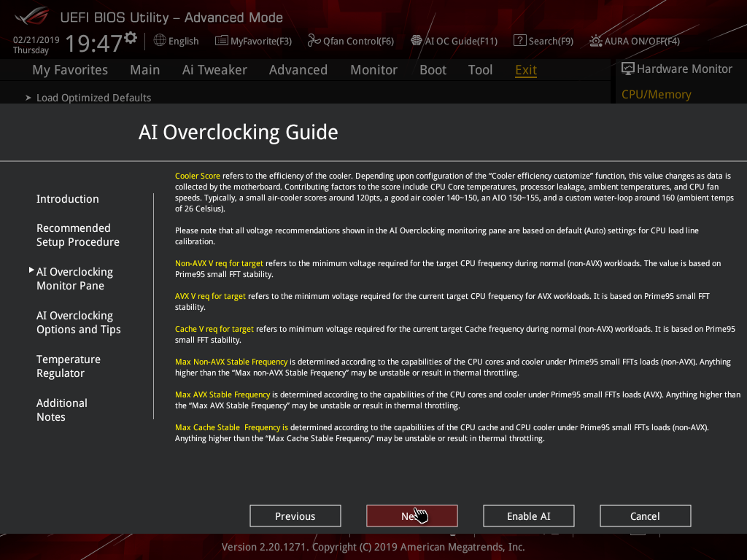Click the CPU/Memory heading
The width and height of the screenshot is (747, 560).
tap(656, 94)
